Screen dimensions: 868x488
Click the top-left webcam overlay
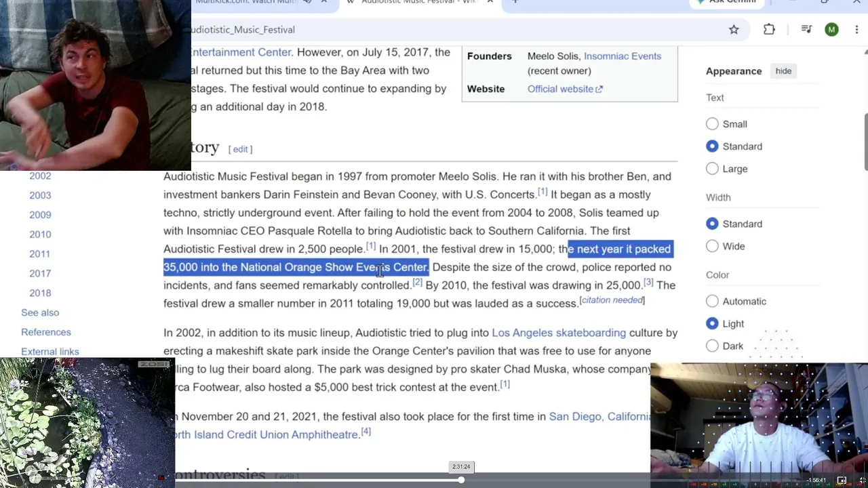pyautogui.click(x=95, y=85)
